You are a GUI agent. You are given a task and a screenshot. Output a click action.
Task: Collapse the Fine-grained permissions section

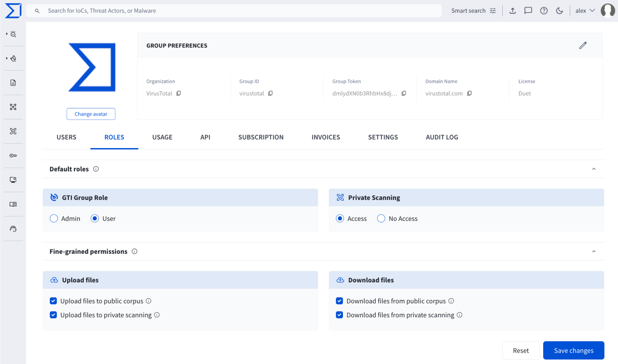coord(594,251)
